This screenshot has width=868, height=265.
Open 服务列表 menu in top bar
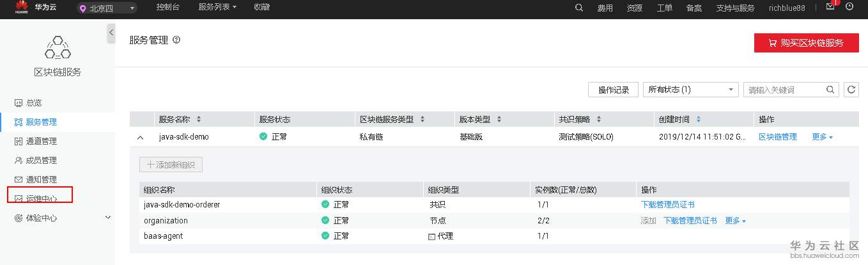[x=217, y=8]
